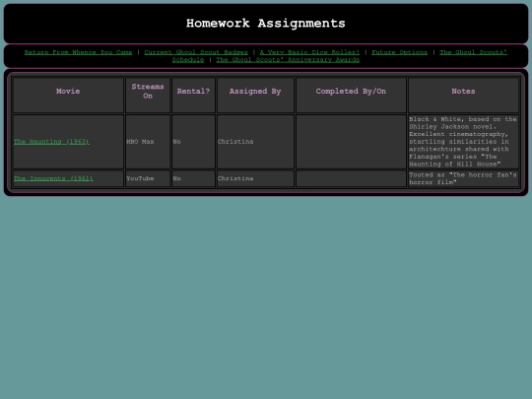Visit the Future Options page
This screenshot has width=532, height=399.
click(399, 52)
